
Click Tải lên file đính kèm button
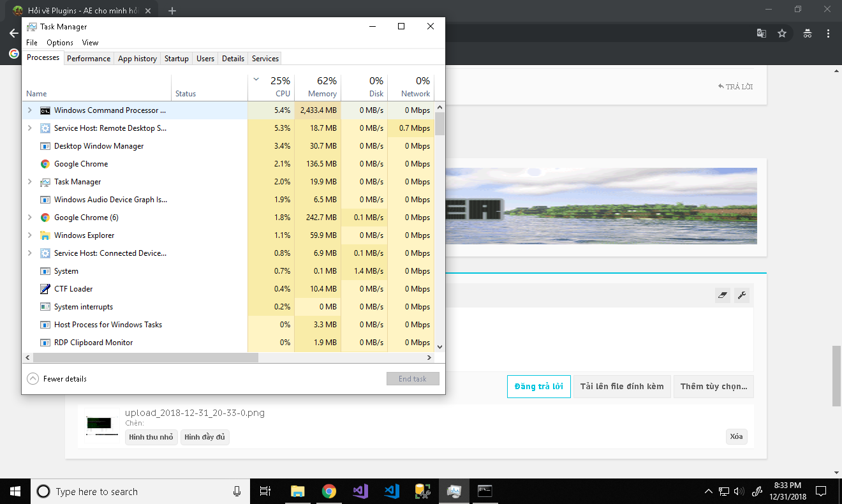(x=622, y=387)
